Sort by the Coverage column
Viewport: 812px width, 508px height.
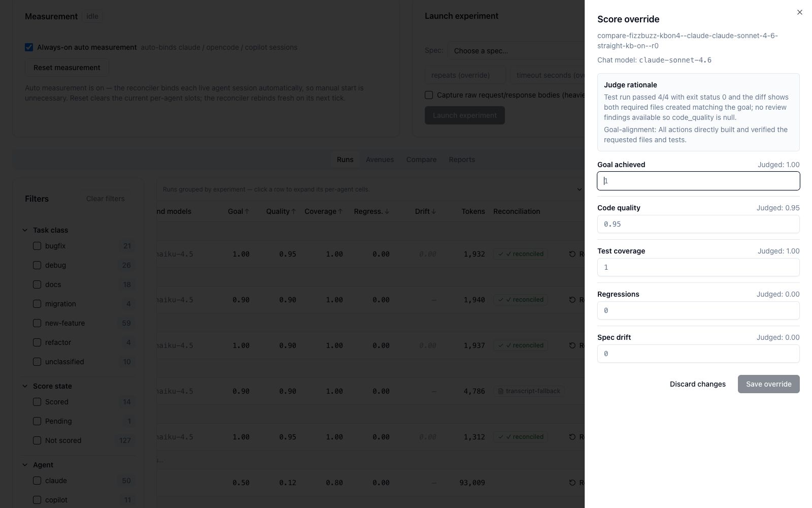(324, 211)
